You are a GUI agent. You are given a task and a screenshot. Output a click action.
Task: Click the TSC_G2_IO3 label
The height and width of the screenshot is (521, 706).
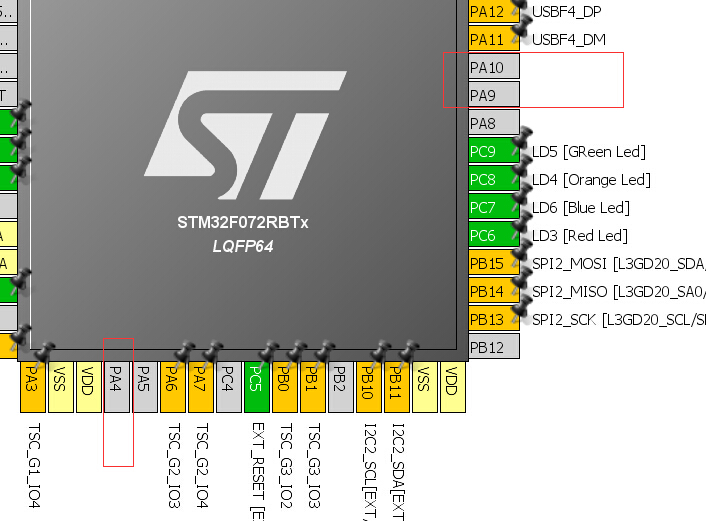pos(174,465)
